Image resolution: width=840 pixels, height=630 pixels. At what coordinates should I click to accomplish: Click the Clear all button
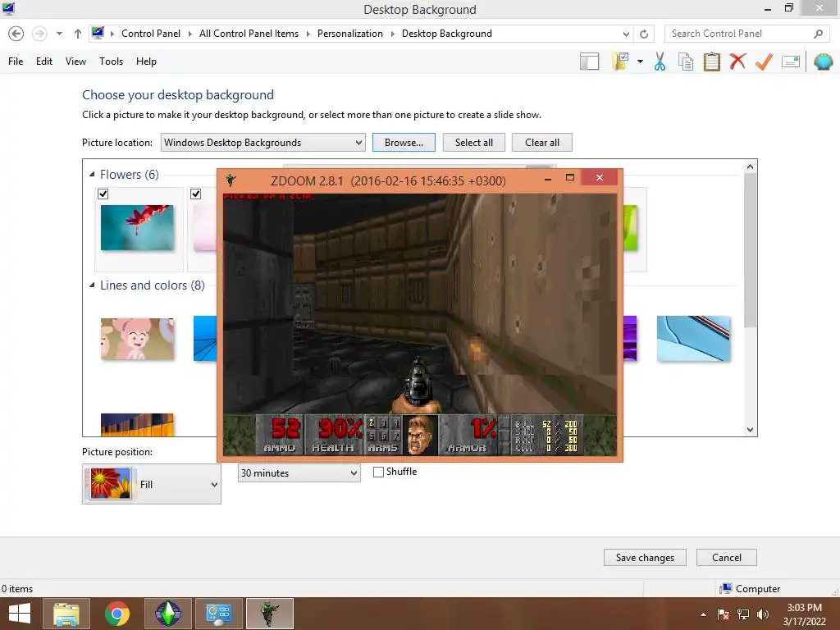(541, 143)
